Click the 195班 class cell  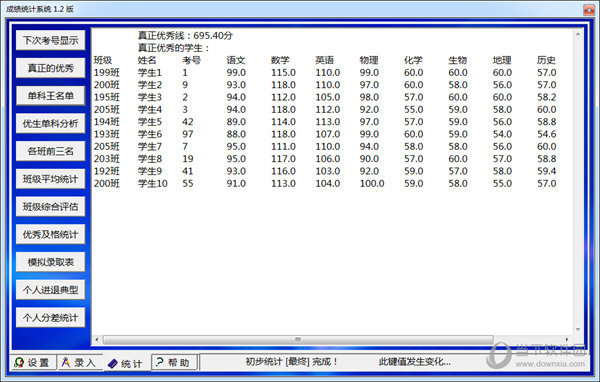point(107,97)
